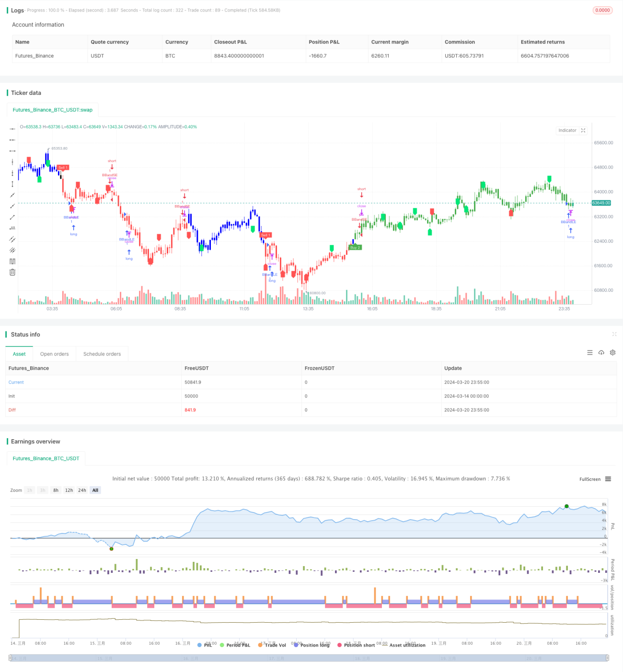
Task: Open settings gear in Status info
Action: point(612,353)
